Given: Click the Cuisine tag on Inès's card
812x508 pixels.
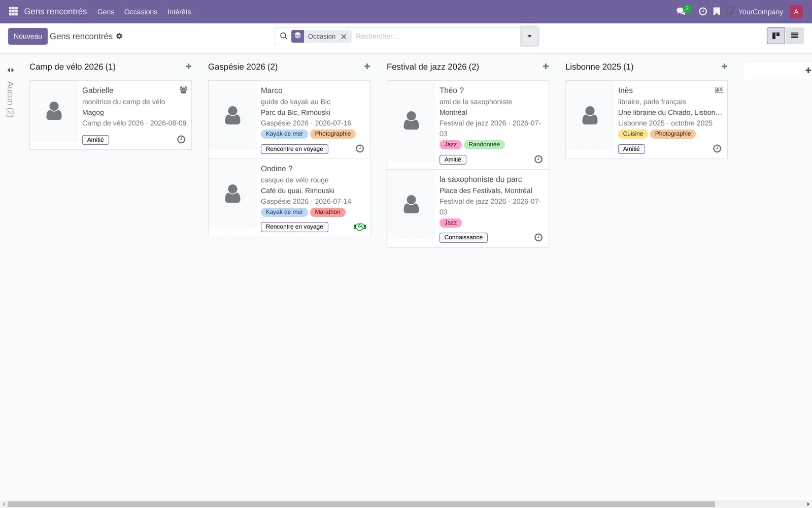Looking at the screenshot, I should point(633,134).
